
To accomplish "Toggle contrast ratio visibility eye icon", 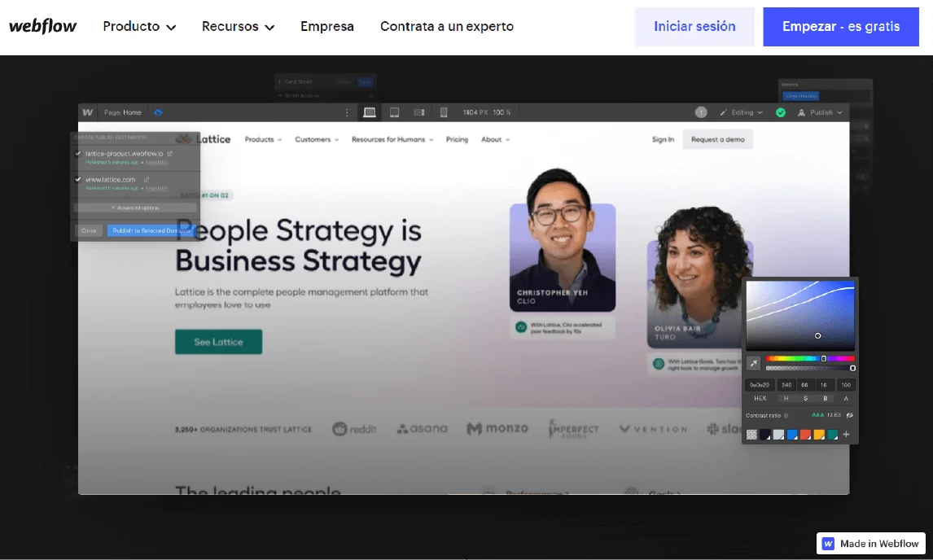I will [850, 415].
